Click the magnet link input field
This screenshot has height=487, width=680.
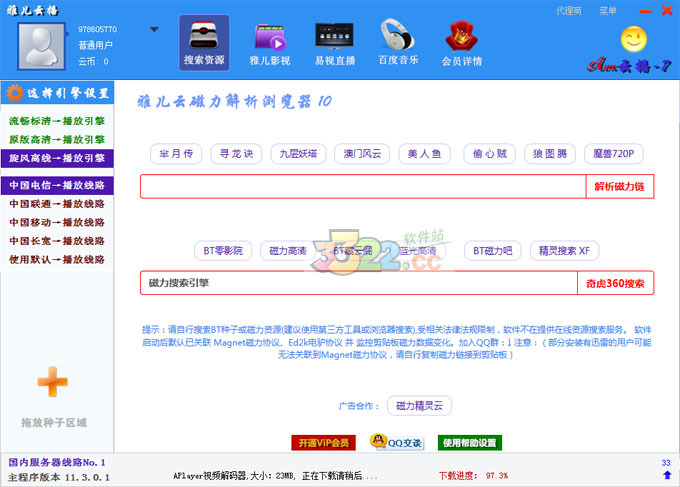pyautogui.click(x=362, y=187)
